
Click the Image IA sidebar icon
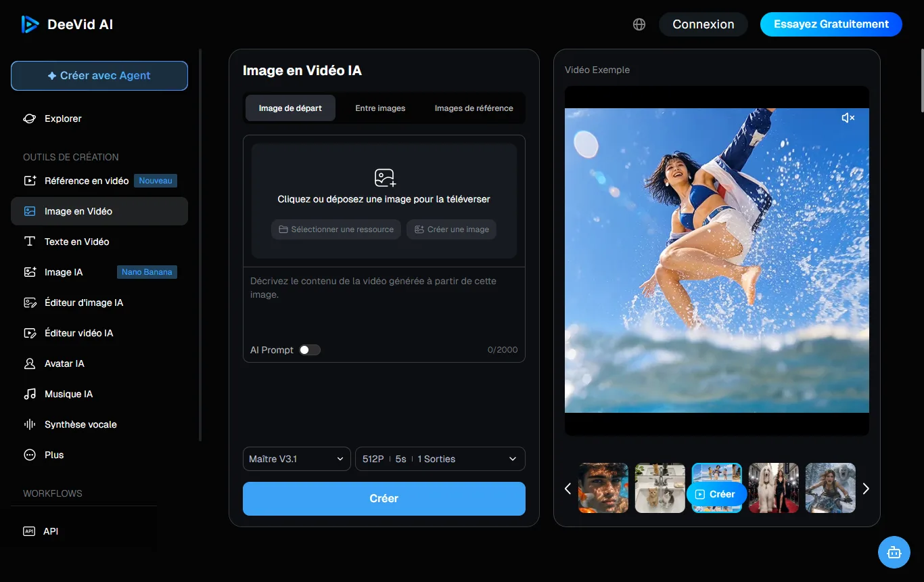pyautogui.click(x=30, y=272)
